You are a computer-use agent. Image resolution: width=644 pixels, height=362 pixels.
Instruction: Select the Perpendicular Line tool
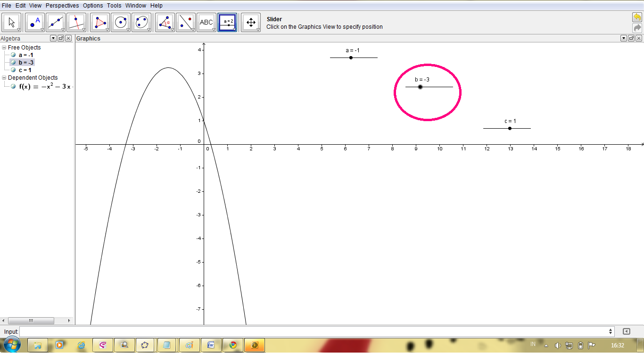76,22
